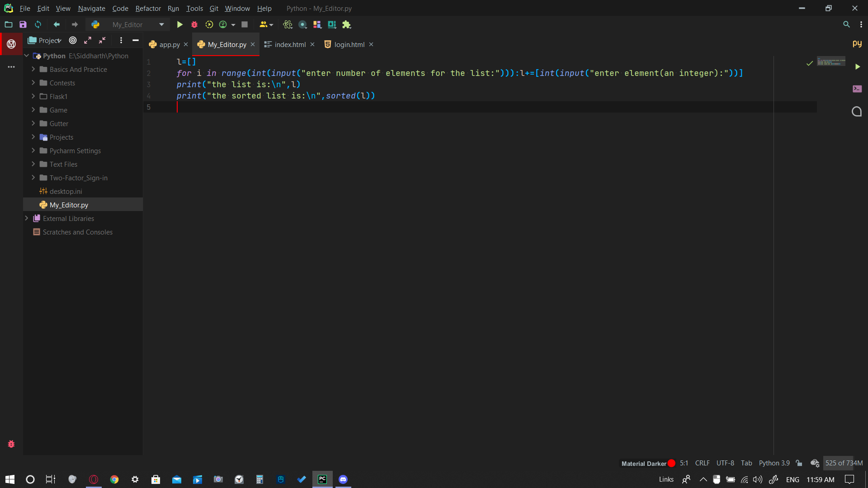The width and height of the screenshot is (868, 488).
Task: Click the CRLF line separator button
Action: tap(702, 463)
